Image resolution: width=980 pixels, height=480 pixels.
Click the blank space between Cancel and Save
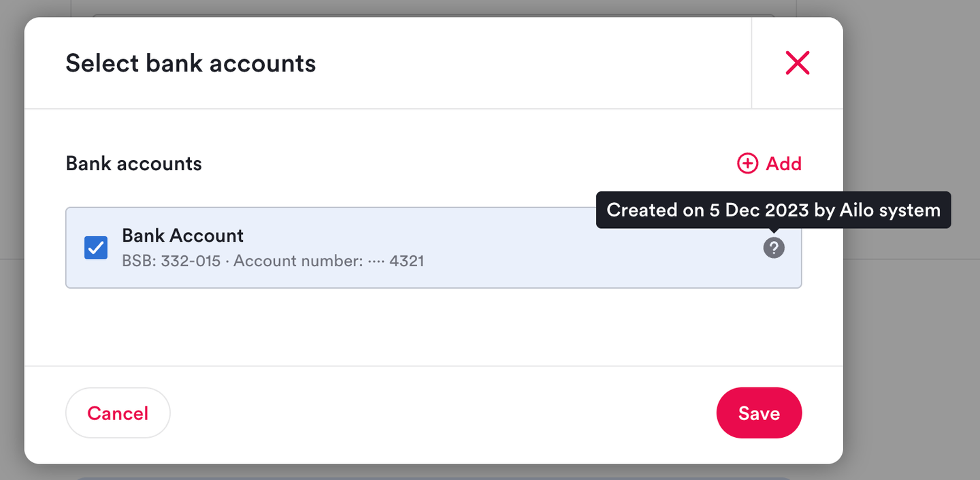tap(442, 413)
